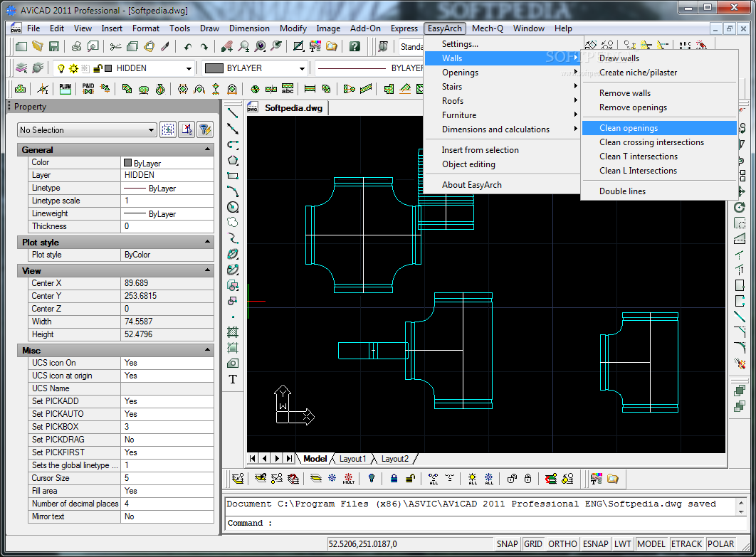Click the freeze MULT layers icon
The image size is (756, 557).
coord(349,479)
